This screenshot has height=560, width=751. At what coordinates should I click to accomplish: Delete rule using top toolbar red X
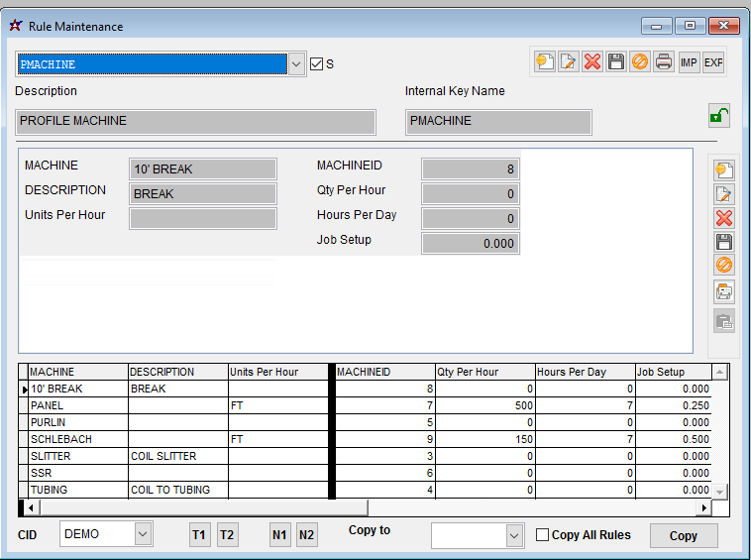[592, 61]
